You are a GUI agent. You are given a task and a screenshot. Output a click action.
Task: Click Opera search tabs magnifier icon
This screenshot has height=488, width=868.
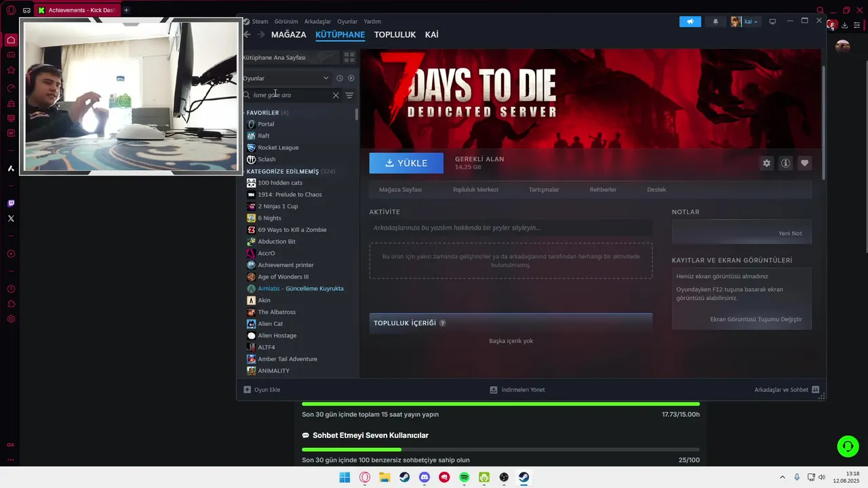coord(821,10)
